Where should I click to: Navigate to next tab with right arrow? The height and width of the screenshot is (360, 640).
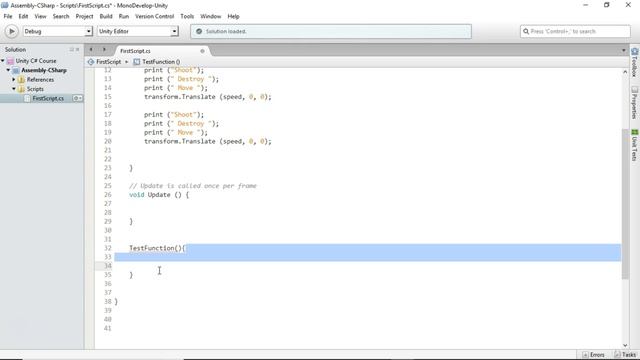(104, 50)
